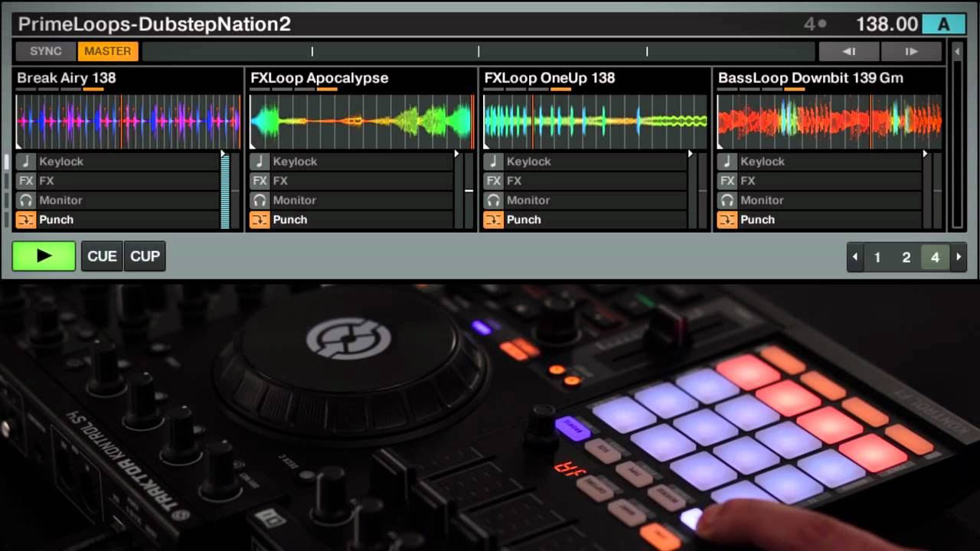Click the headphones Monitor icon for Break Airy 138
The image size is (980, 551).
(26, 201)
